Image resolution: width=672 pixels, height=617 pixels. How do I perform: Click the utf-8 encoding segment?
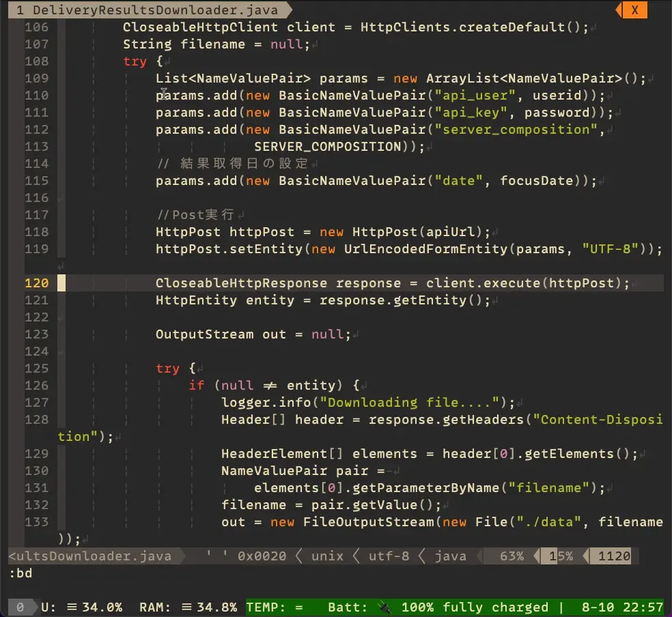pyautogui.click(x=389, y=556)
